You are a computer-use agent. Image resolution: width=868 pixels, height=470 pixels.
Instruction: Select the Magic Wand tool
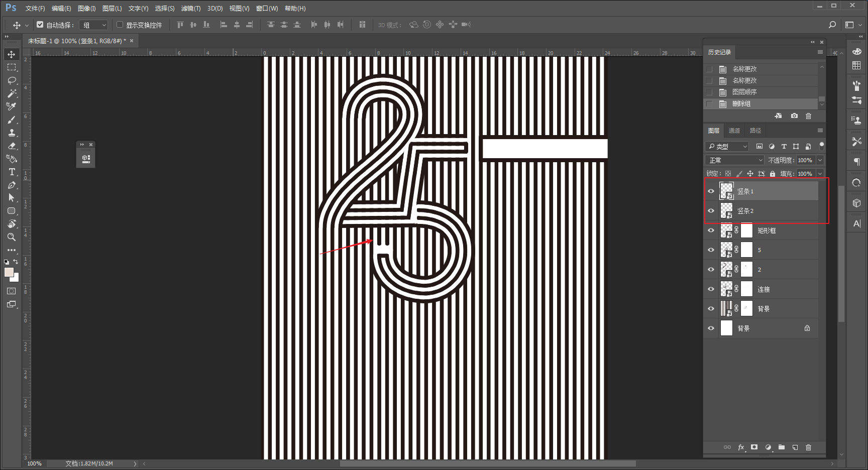pos(12,93)
